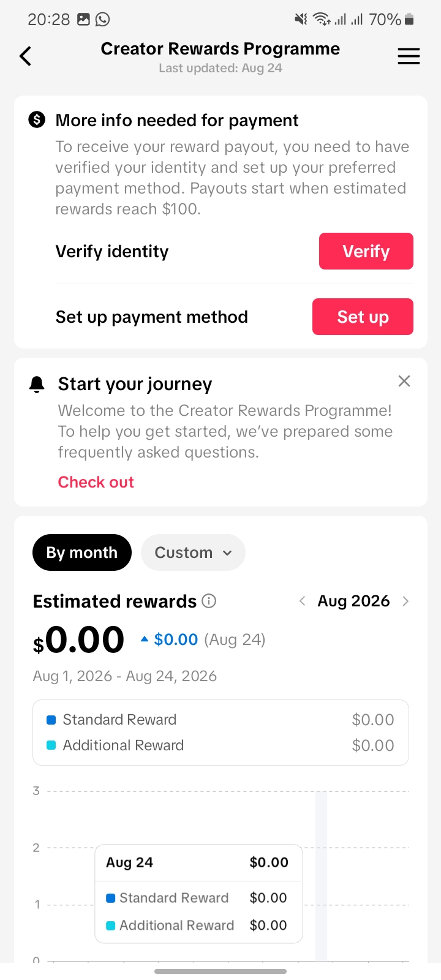Tap the Additional Reward cyan legend swatch
The image size is (441, 980).
coord(51,745)
